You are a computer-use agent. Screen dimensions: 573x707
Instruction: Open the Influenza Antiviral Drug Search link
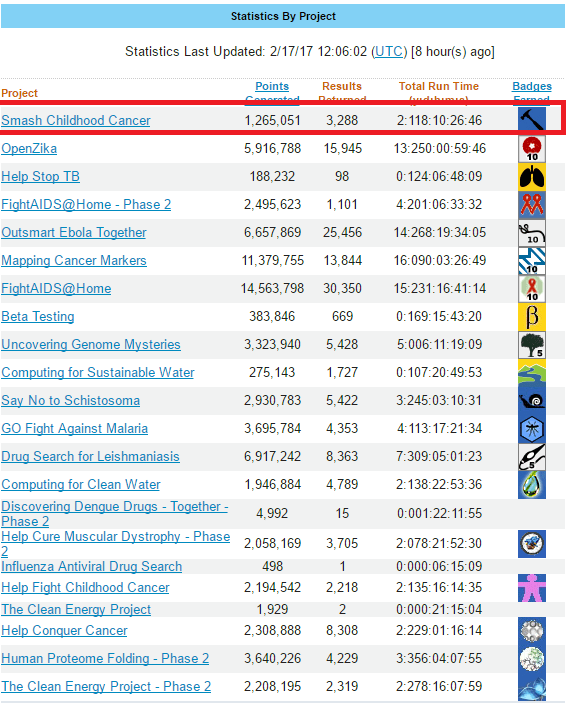[92, 566]
